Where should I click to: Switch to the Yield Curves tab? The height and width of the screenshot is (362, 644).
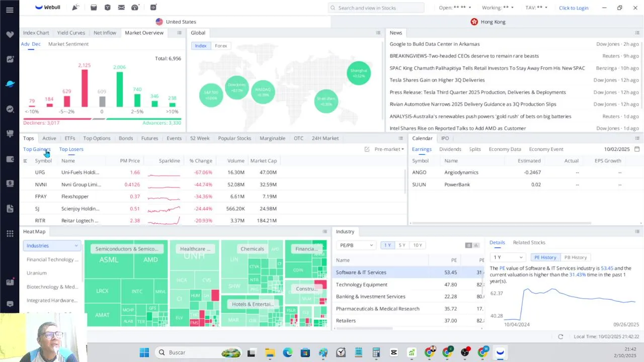coord(71,33)
